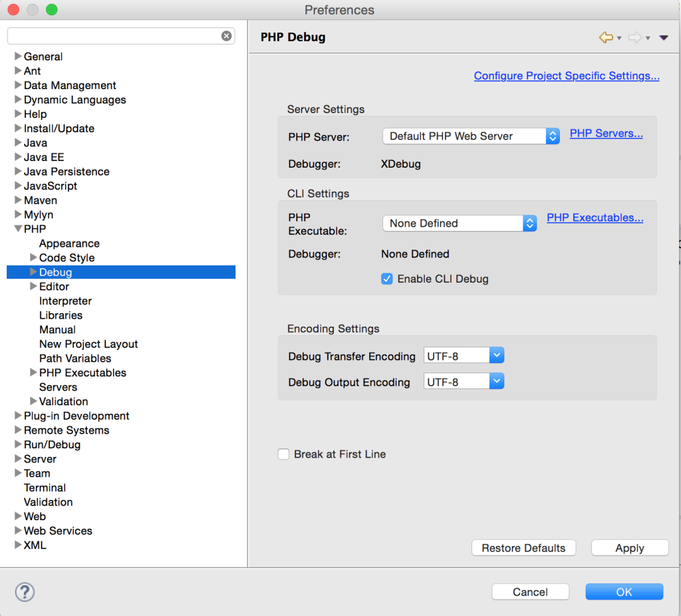681x616 pixels.
Task: Click the forward navigation arrow icon
Action: click(634, 38)
